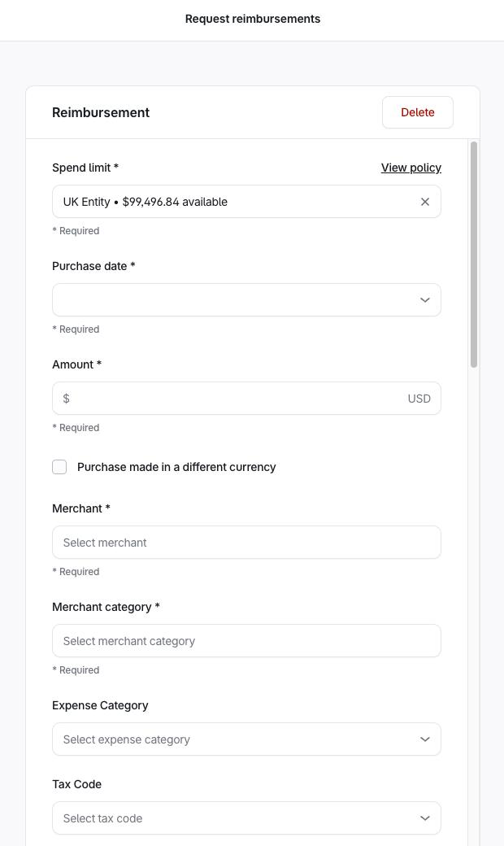This screenshot has height=846, width=504.
Task: Click the Expense Category chevron arrow
Action: [424, 739]
